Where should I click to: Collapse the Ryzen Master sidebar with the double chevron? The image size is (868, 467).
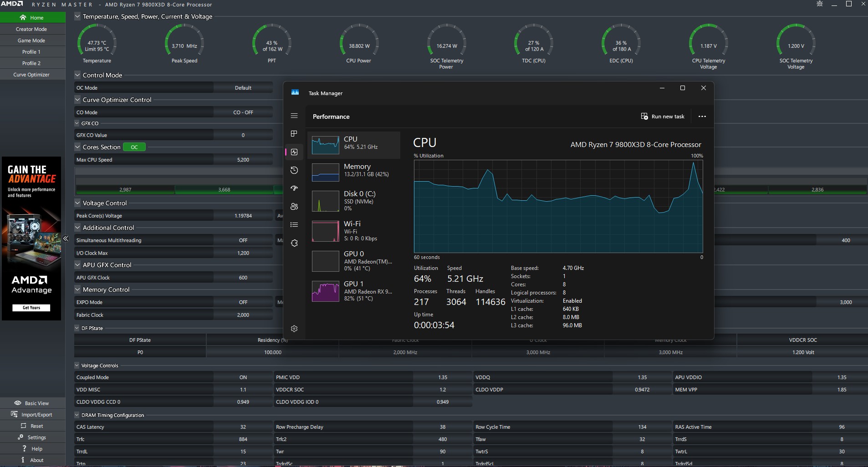pyautogui.click(x=66, y=239)
